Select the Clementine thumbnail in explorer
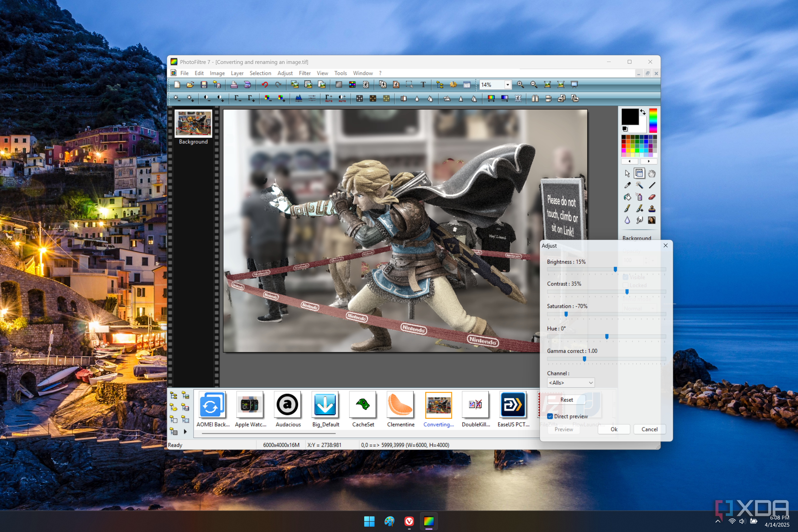 coord(400,405)
